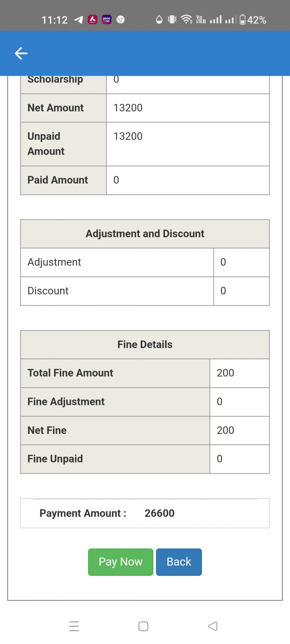Tap the Axis Direct notification icon

pyautogui.click(x=93, y=20)
